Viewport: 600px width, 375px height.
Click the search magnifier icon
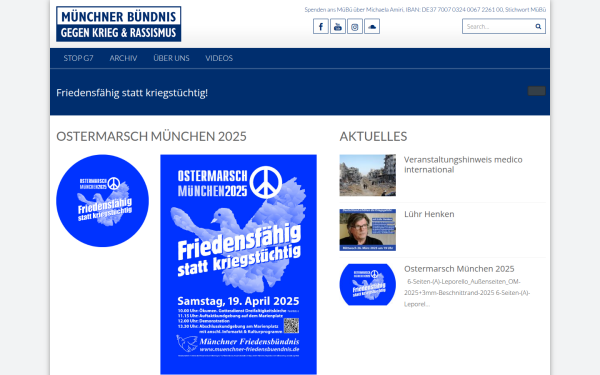pyautogui.click(x=538, y=26)
